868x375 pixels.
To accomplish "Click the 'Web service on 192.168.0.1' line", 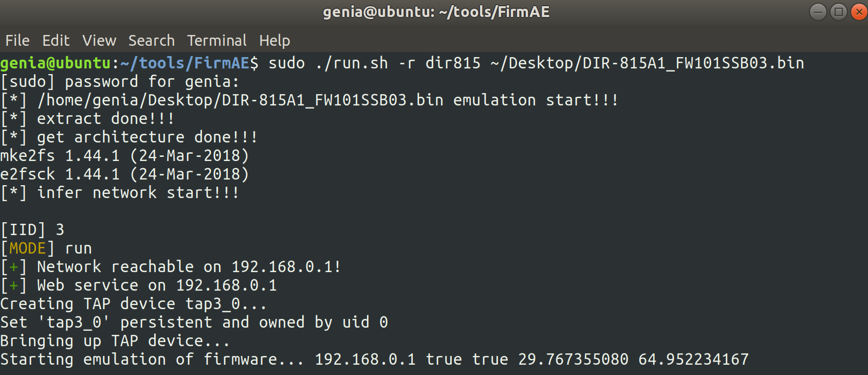I will pyautogui.click(x=139, y=285).
